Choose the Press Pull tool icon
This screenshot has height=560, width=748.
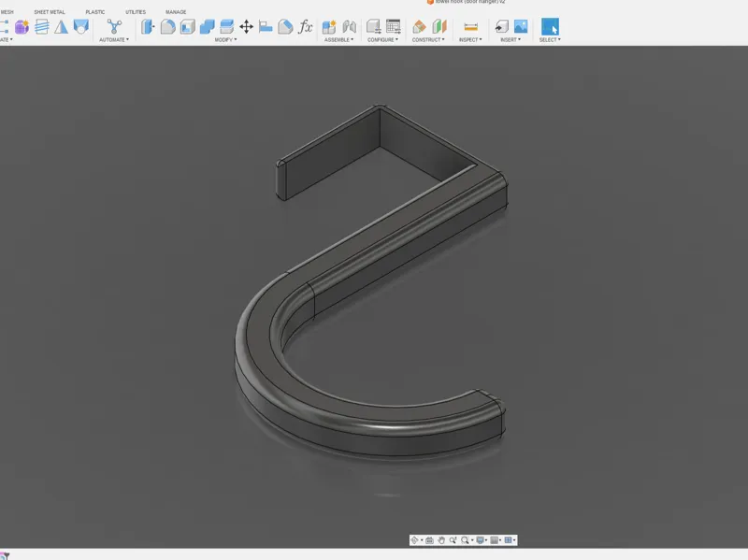148,27
